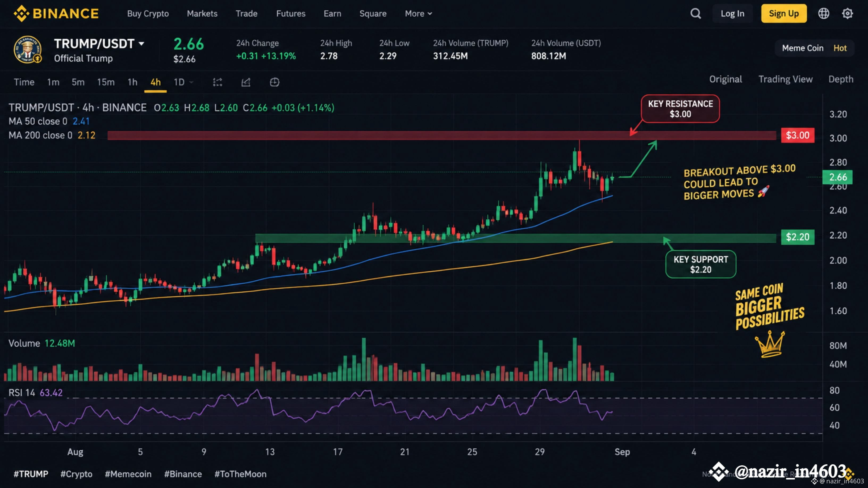Click the 24h Low value 2.29
Viewport: 868px width, 488px height.
tap(388, 56)
